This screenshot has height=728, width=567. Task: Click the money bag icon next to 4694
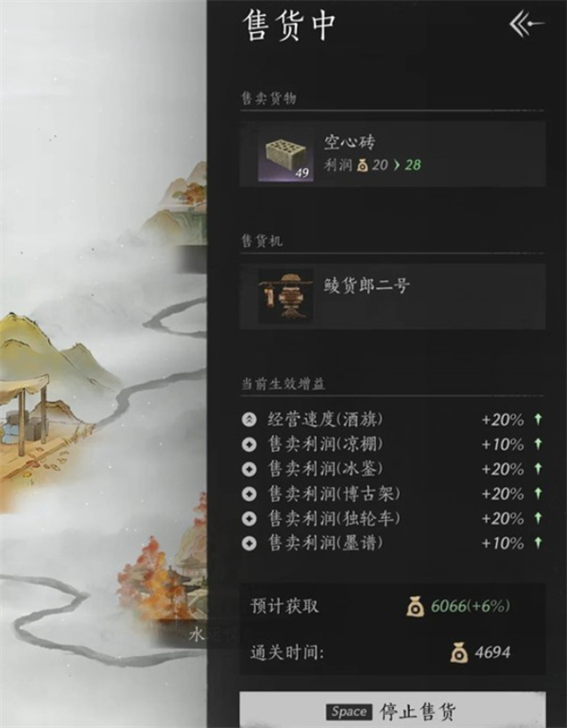[458, 652]
